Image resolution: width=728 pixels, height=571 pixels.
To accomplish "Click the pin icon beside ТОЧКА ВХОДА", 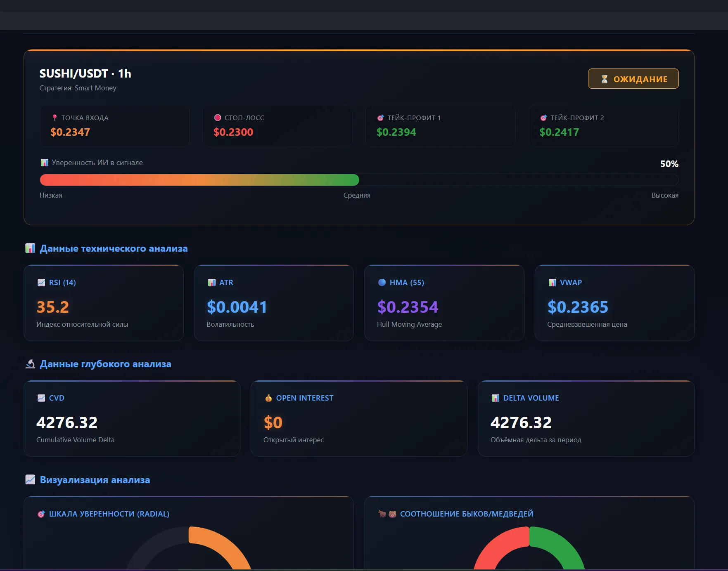I will point(55,118).
